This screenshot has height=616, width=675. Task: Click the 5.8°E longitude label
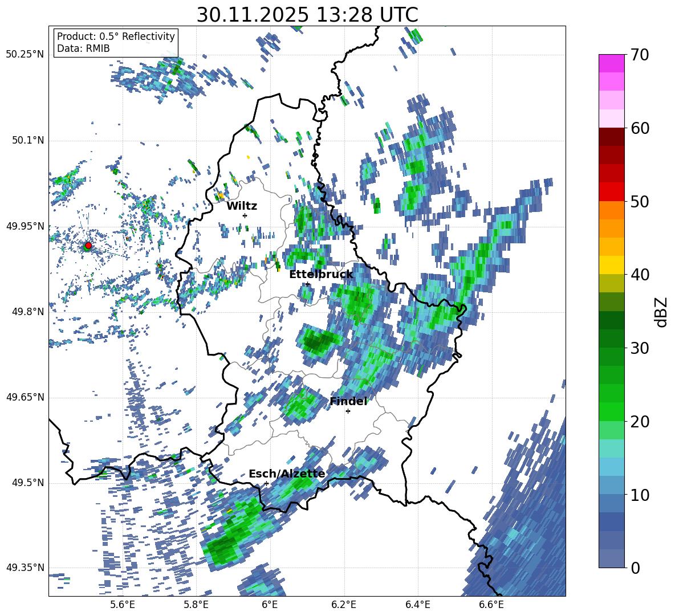pyautogui.click(x=196, y=605)
